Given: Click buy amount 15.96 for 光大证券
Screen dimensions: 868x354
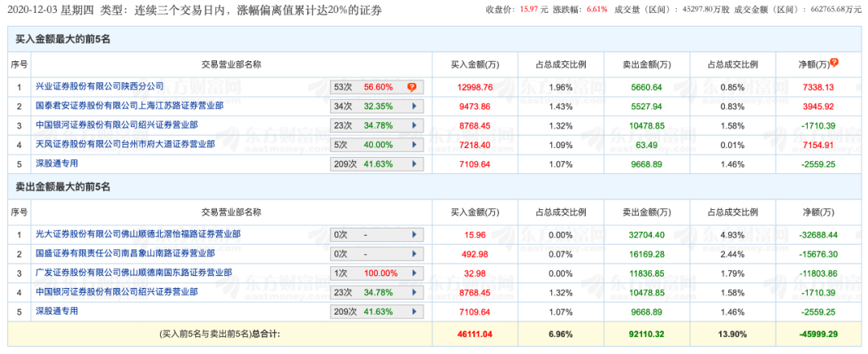Looking at the screenshot, I should coord(475,235).
